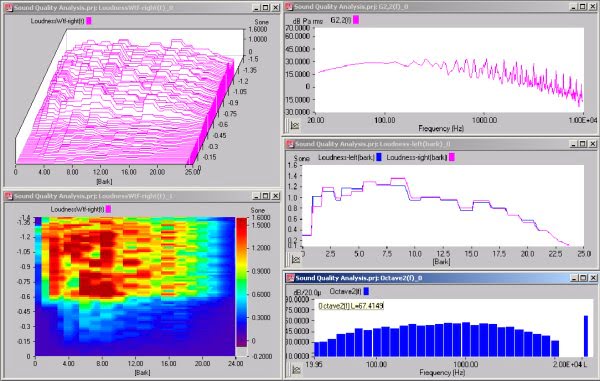Image resolution: width=600 pixels, height=381 pixels.
Task: Select LoudnessWtf-right(f) legend label in color map window
Action: coord(77,209)
